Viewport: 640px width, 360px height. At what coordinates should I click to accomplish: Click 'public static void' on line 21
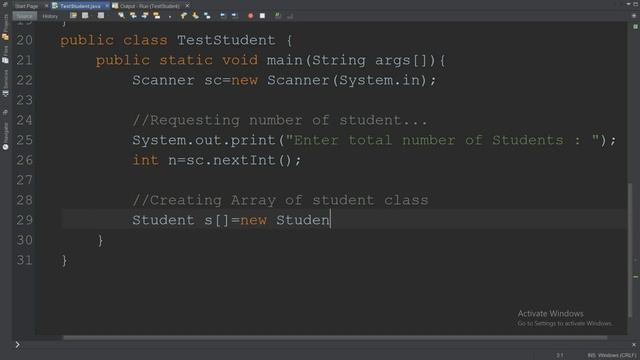pos(177,60)
